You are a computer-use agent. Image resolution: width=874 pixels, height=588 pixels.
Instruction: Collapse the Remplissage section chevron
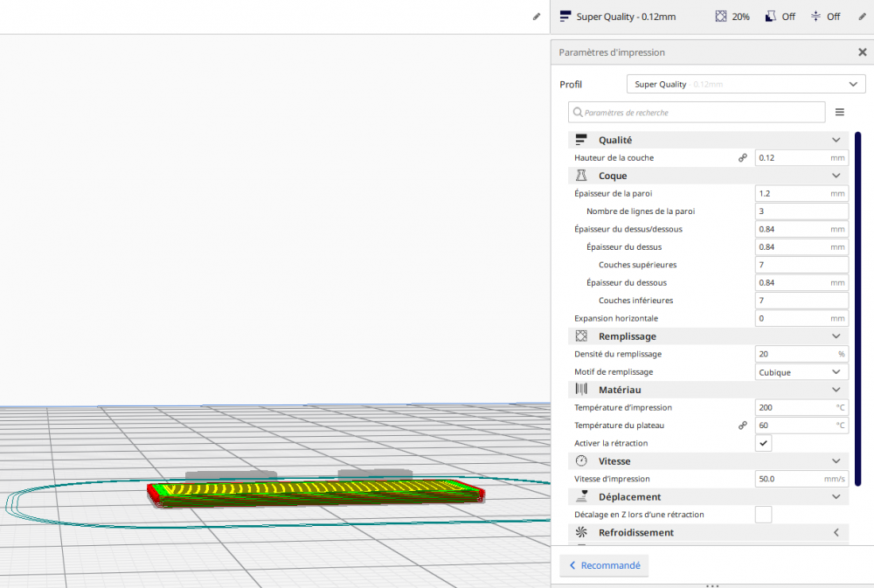coord(836,336)
